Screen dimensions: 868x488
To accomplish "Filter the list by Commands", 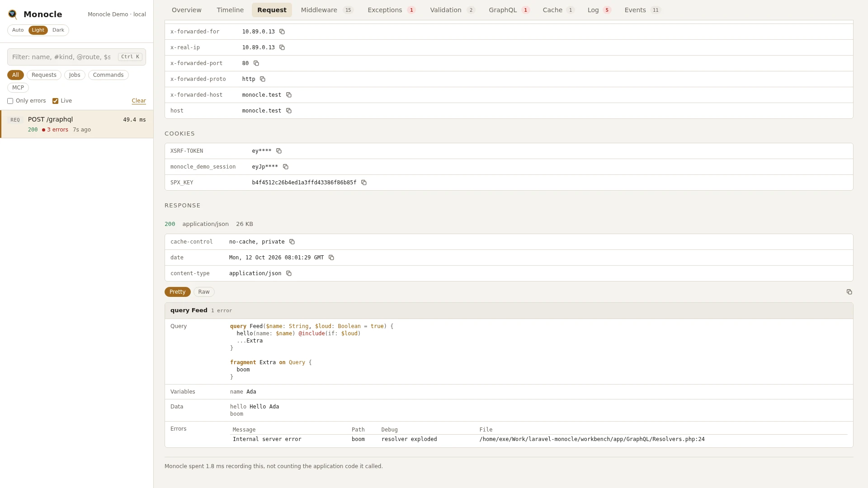I will (108, 75).
